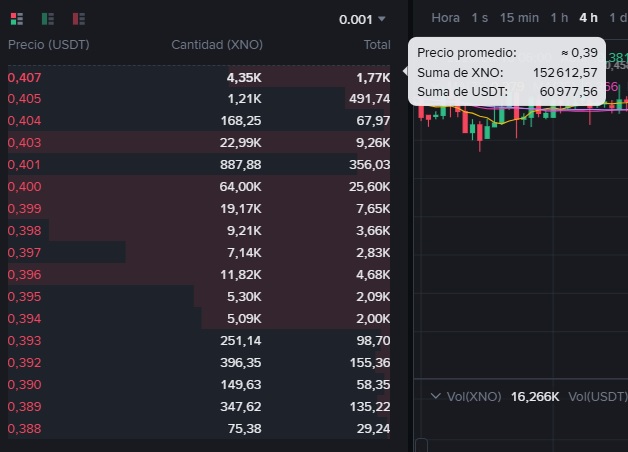Click the sell order price 0,407
This screenshot has height=452, width=628.
coord(24,77)
